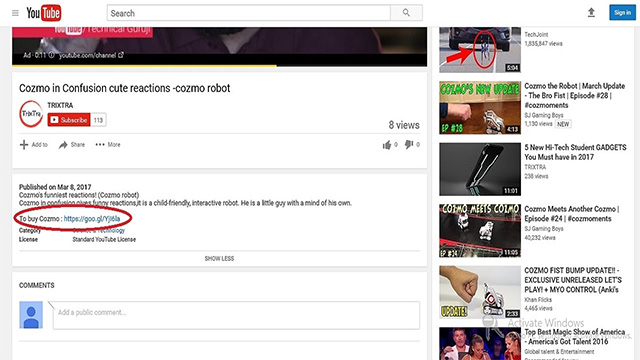Click the video progress bar
Screen dimensions: 640x360
pyautogui.click(x=220, y=65)
